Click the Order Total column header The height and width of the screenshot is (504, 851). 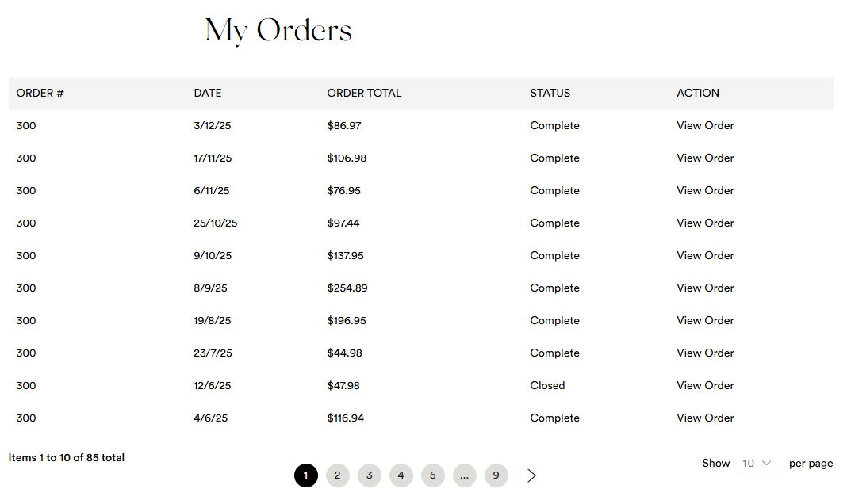click(364, 94)
